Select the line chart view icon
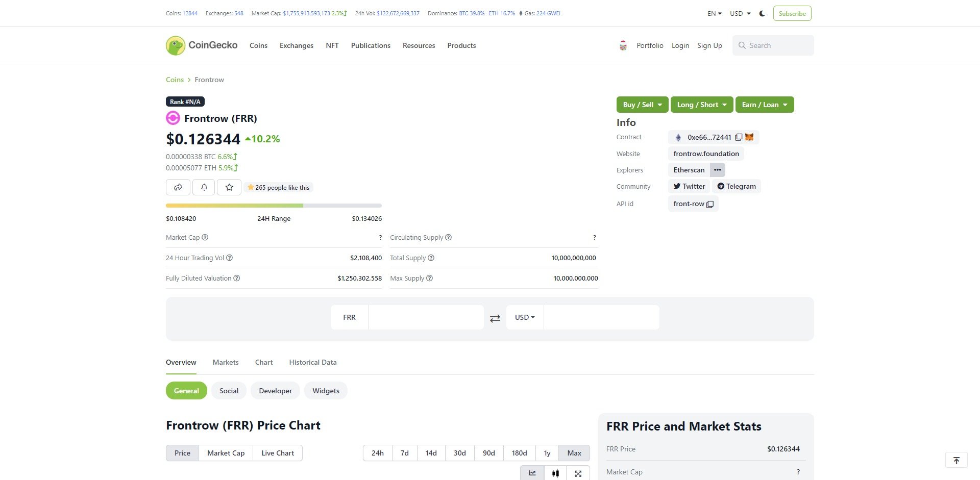Screen dimensions: 980x480 pos(532,473)
